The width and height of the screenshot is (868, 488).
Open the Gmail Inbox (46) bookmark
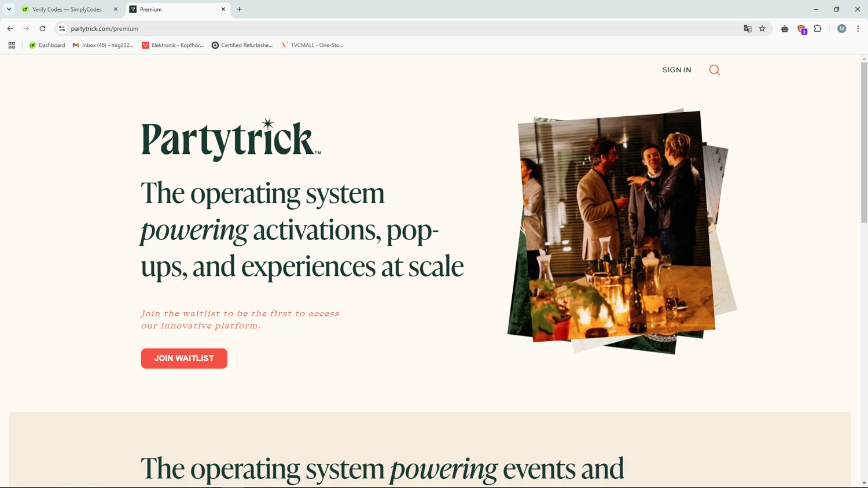[x=103, y=45]
